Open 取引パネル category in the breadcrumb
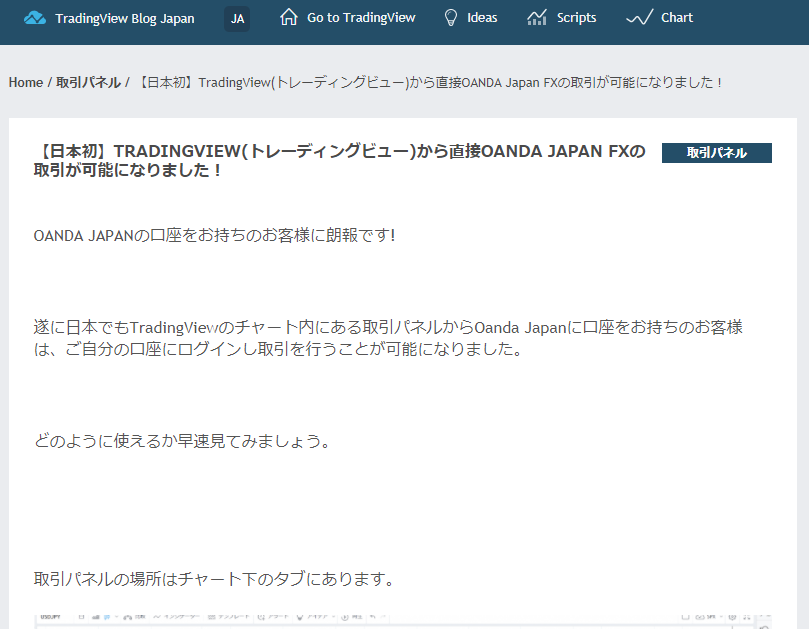 (x=88, y=83)
